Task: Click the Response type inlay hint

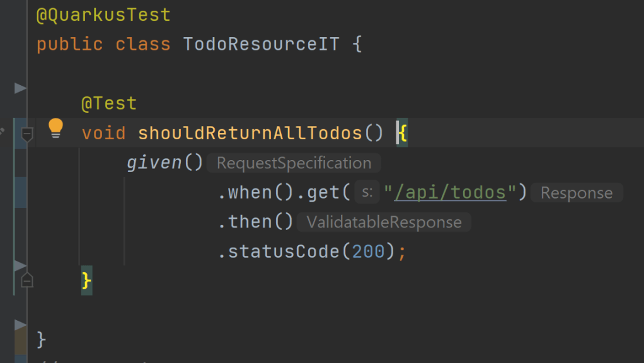Action: click(x=576, y=193)
